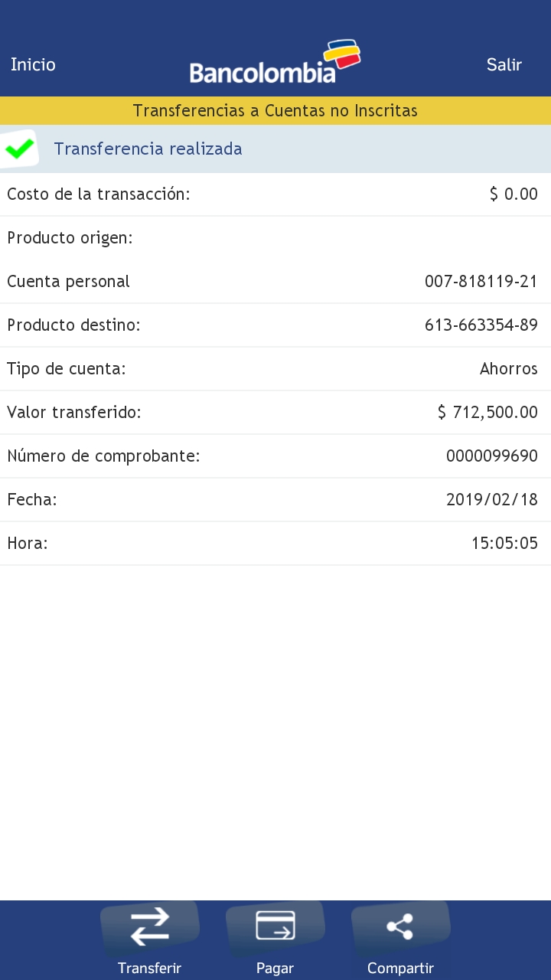Select the Compartir label in bottom bar
The width and height of the screenshot is (551, 980).
click(400, 968)
